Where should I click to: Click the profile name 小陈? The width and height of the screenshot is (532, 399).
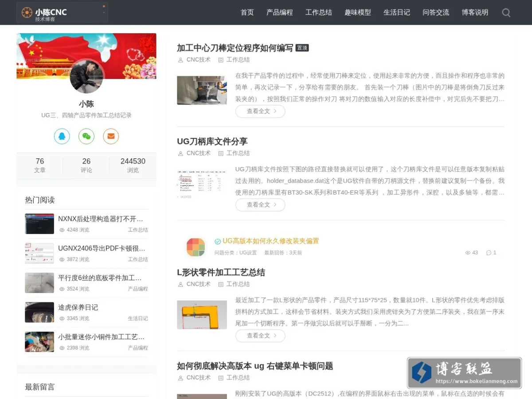click(86, 104)
